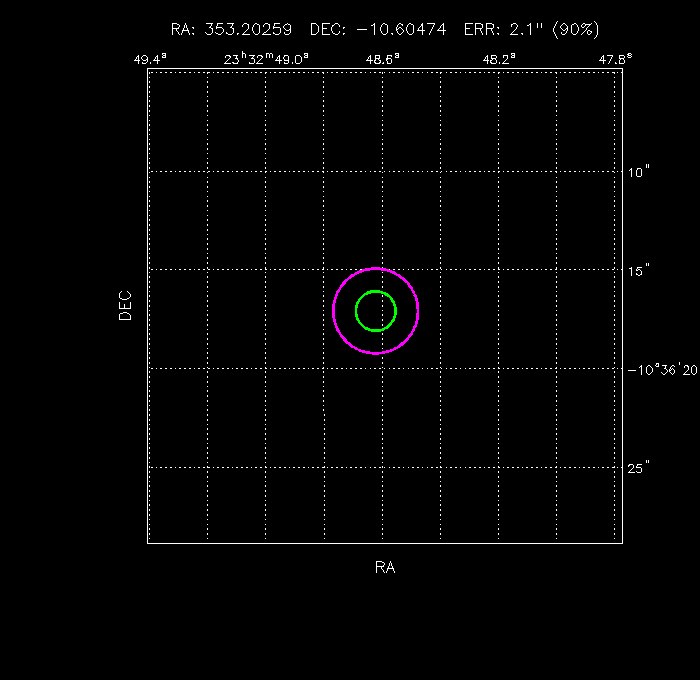Viewport: 700px width, 680px height.
Task: Click the top of the magenta circle
Action: coord(376,269)
